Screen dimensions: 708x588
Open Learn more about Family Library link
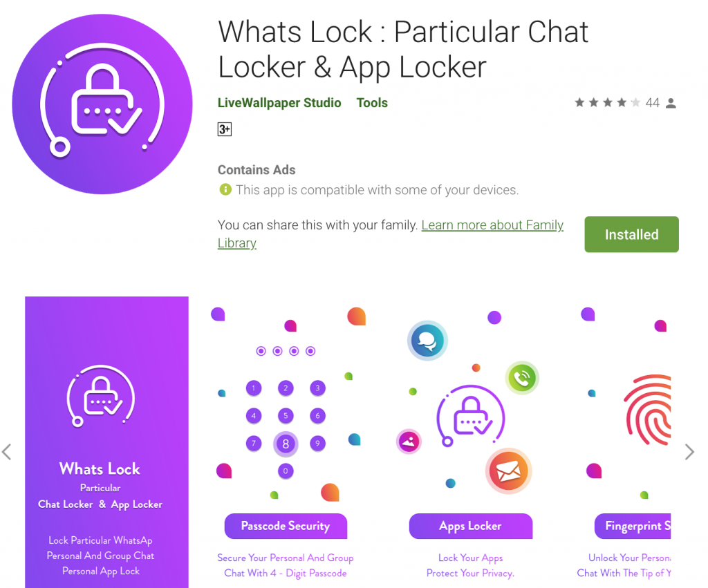(x=391, y=234)
